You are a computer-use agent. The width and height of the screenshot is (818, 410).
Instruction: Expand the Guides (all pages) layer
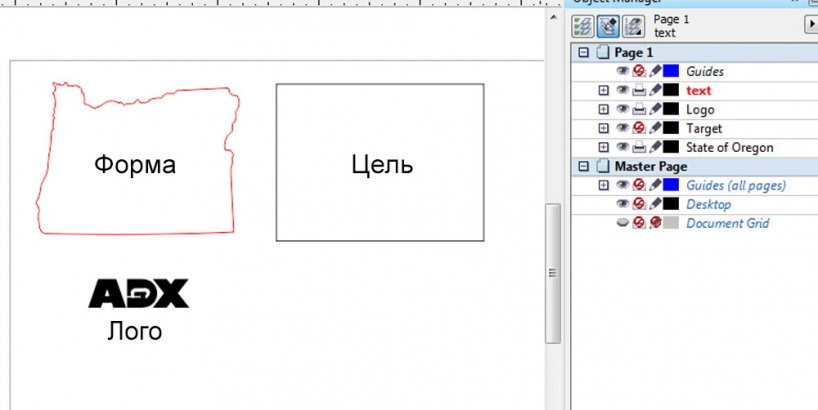[x=604, y=185]
